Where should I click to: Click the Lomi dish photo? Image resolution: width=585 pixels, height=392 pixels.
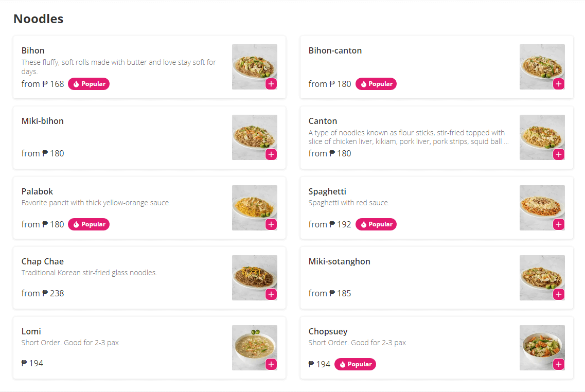254,348
